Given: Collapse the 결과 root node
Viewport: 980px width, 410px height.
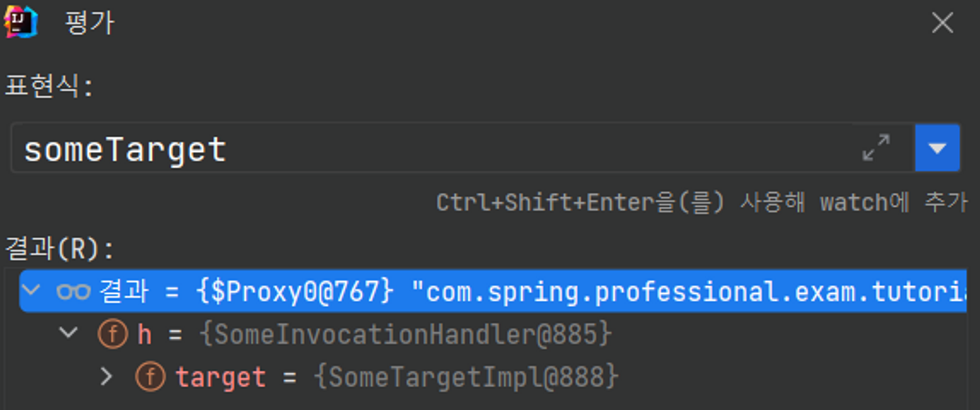Looking at the screenshot, I should [x=30, y=290].
